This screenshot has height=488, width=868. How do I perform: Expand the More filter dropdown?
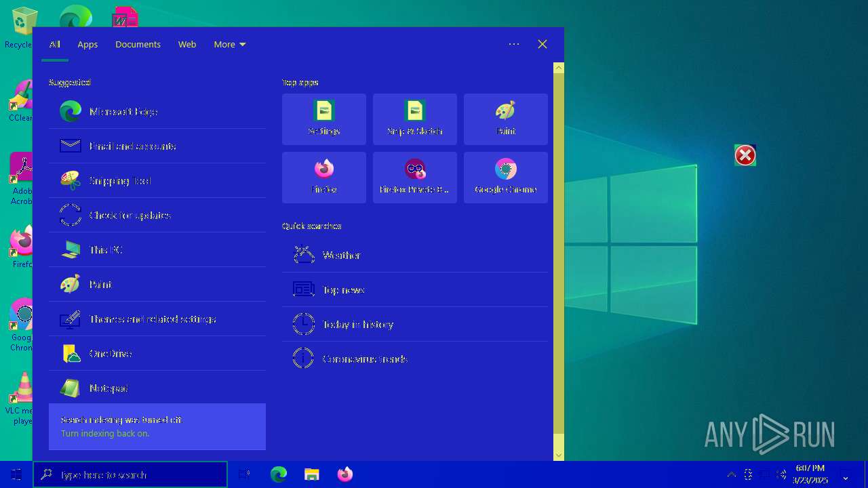[230, 44]
